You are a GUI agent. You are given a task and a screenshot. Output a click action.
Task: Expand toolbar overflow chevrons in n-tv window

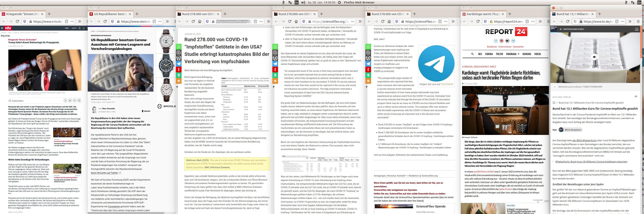(80, 21)
